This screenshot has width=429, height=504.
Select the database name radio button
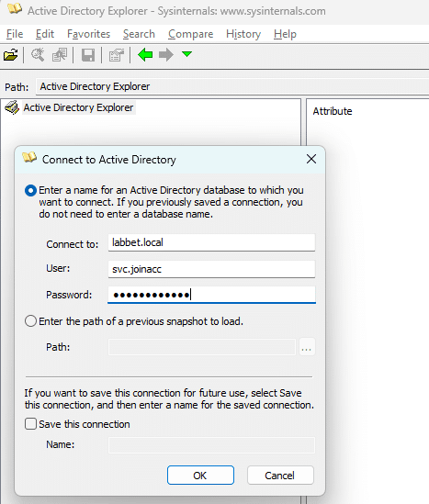30,191
